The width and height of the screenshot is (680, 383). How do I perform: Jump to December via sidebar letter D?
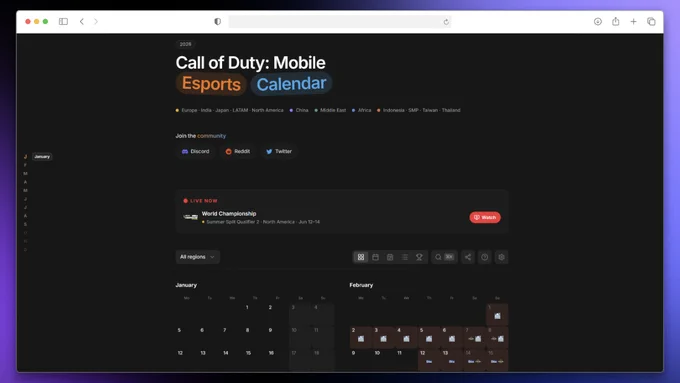[x=25, y=250]
